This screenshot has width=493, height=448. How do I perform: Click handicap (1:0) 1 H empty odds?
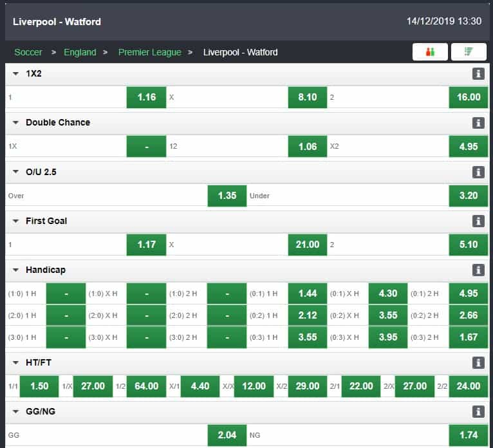pos(66,294)
